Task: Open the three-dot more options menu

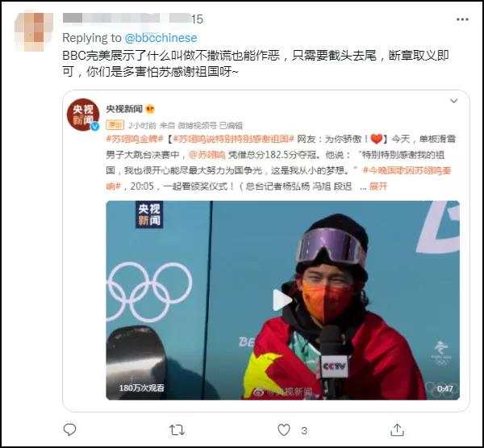Action: pos(462,19)
